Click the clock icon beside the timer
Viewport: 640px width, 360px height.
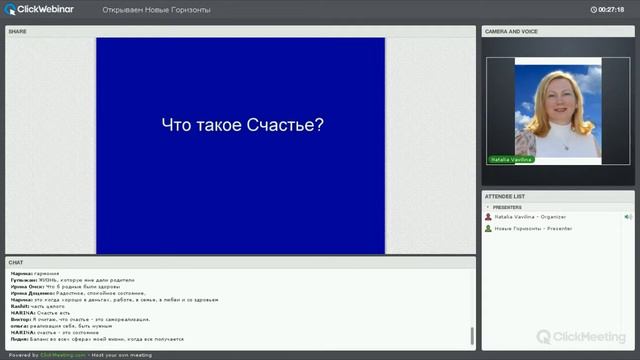coord(593,9)
